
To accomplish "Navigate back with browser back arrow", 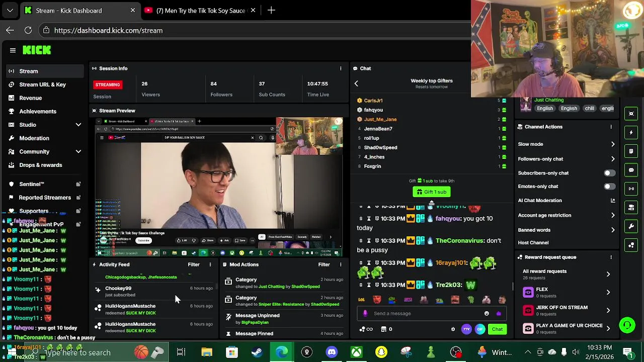I will point(10,30).
